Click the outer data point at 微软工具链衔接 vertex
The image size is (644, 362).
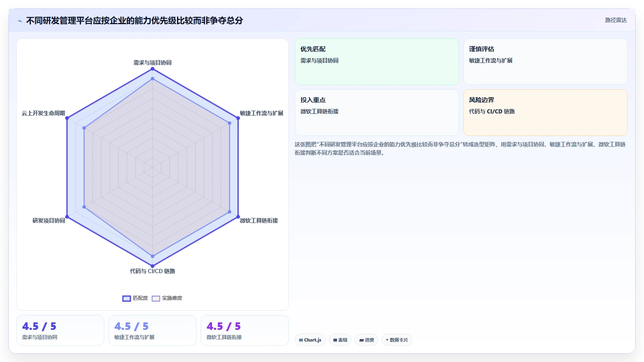click(238, 217)
